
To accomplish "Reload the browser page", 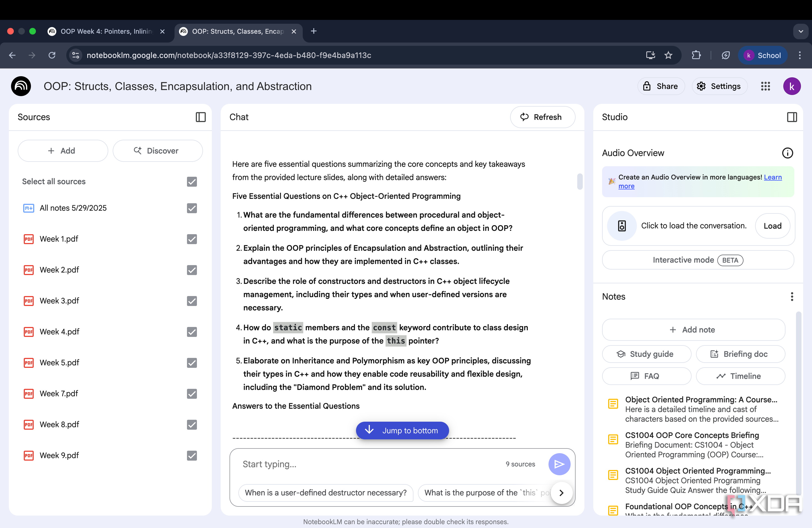I will [x=52, y=55].
